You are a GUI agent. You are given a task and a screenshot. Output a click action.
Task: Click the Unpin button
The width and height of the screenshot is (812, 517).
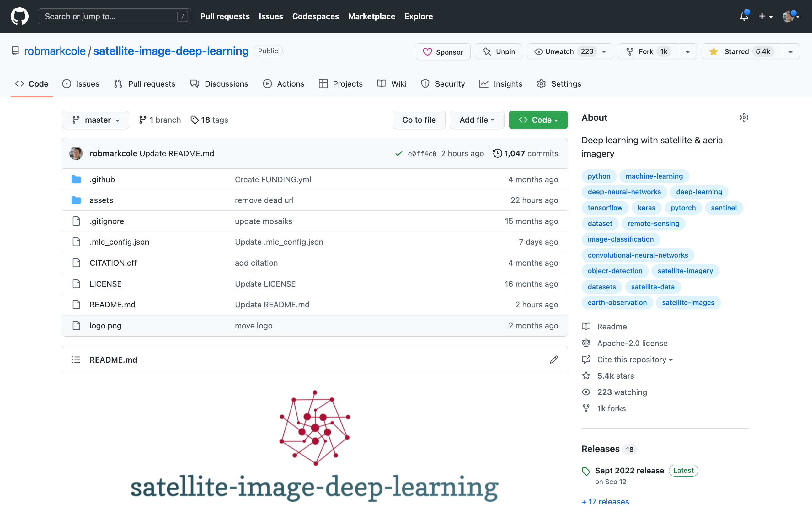point(498,51)
